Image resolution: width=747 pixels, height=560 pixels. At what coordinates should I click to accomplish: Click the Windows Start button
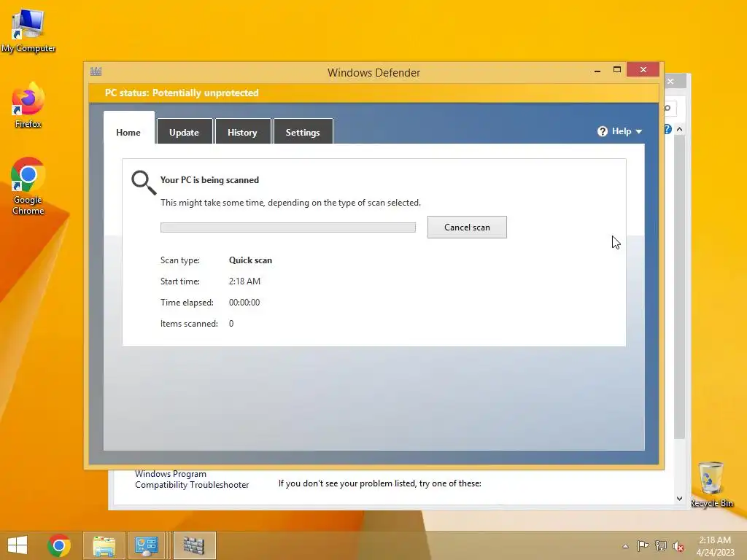(x=18, y=545)
